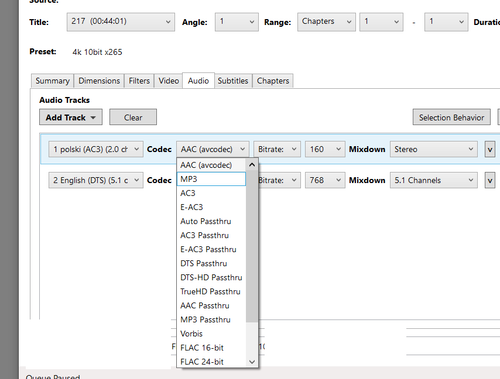Choose Vorbis in the codec list

(x=211, y=334)
